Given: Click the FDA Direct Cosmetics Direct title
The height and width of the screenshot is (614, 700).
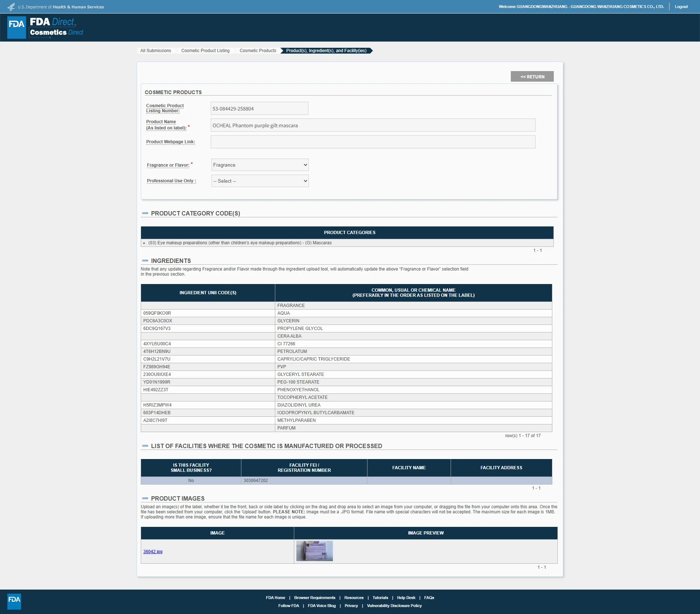Looking at the screenshot, I should pyautogui.click(x=57, y=27).
